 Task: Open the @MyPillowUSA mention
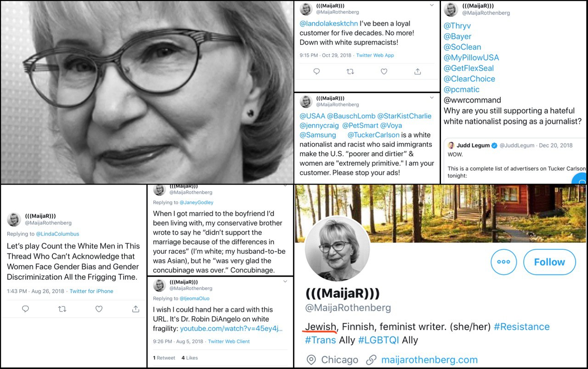pos(471,57)
